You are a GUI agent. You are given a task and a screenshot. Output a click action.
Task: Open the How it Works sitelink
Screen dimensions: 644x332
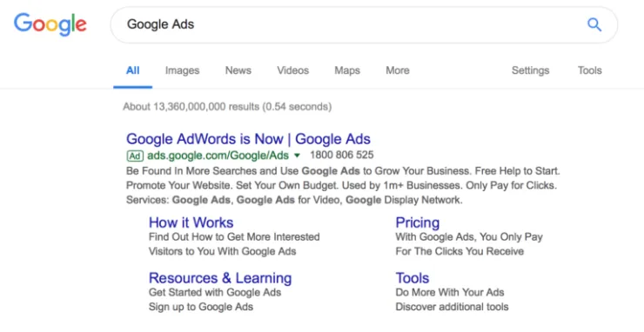[x=191, y=222]
